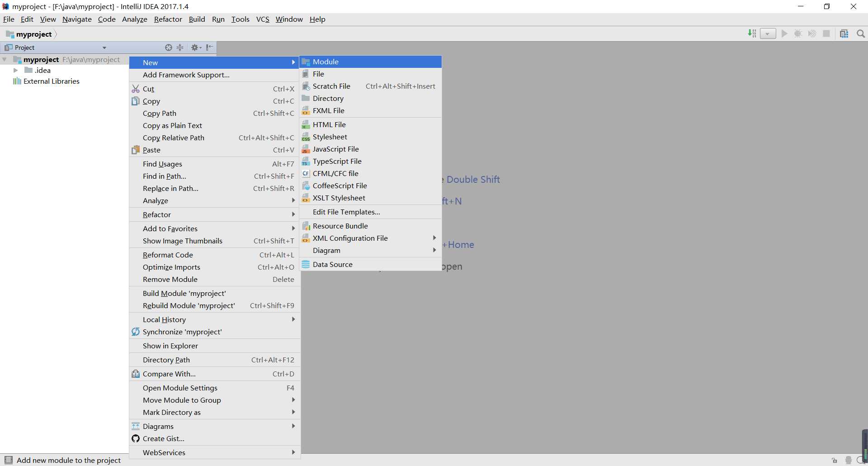Click Find Usages in the context menu
This screenshot has height=466, width=868.
[x=215, y=164]
